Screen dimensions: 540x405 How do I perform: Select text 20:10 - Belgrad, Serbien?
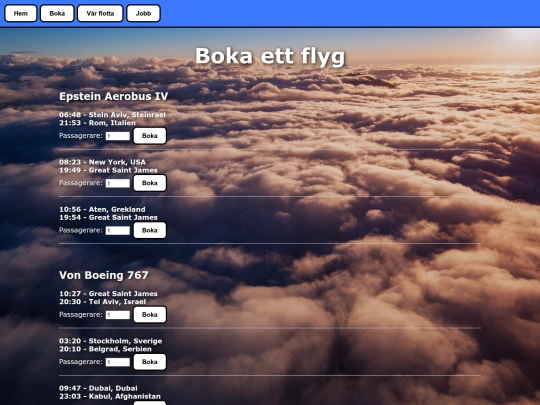pos(105,349)
